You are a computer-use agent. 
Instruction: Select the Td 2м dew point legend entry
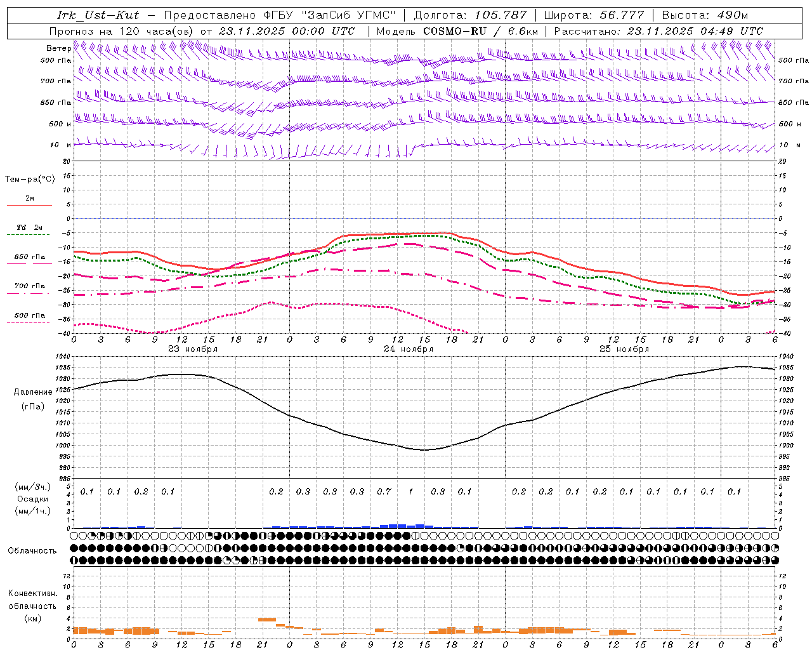(29, 227)
